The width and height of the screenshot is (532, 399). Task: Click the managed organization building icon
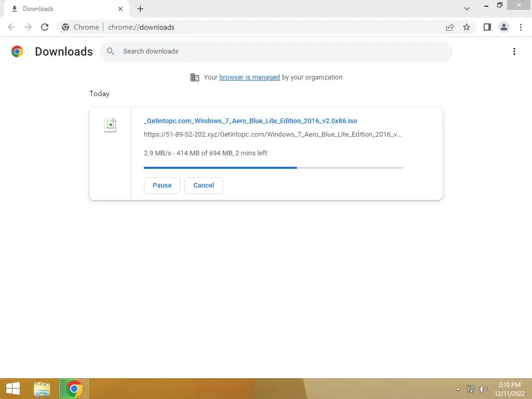click(x=195, y=77)
